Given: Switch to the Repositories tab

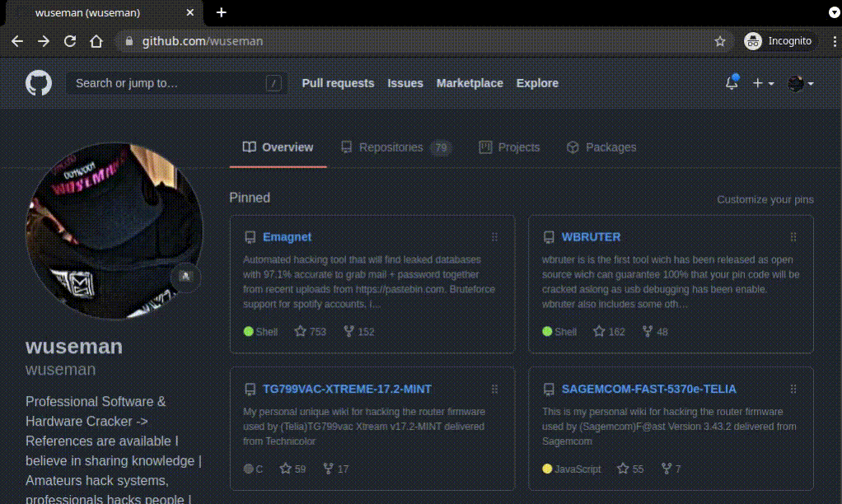Looking at the screenshot, I should 391,147.
